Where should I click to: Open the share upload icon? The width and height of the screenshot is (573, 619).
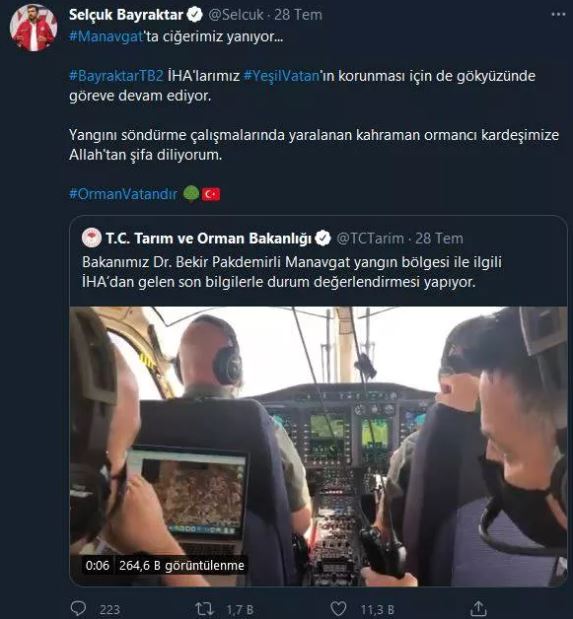coord(478,608)
